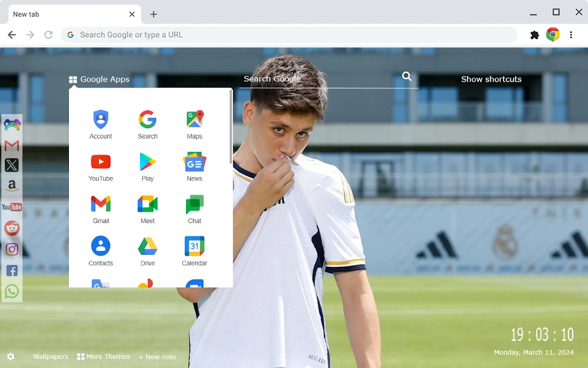Open WhatsApp sidebar shortcut
This screenshot has width=588, height=368.
(11, 292)
